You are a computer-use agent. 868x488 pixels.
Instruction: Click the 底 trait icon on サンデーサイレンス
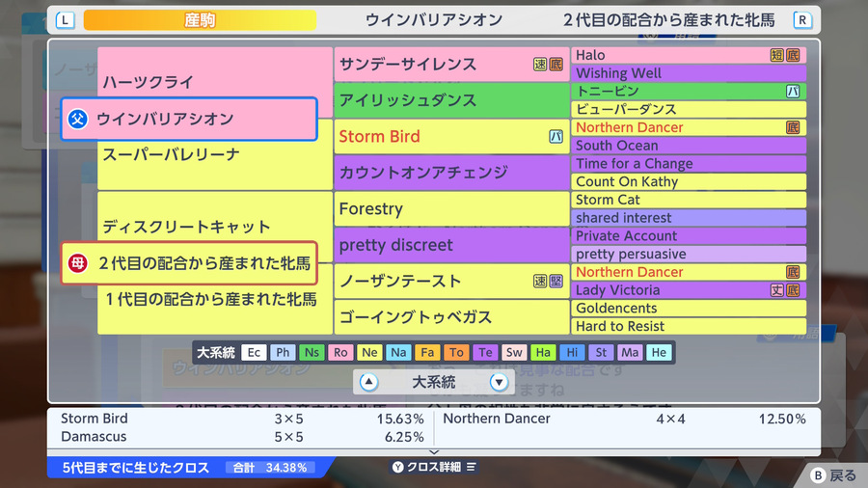(x=556, y=65)
